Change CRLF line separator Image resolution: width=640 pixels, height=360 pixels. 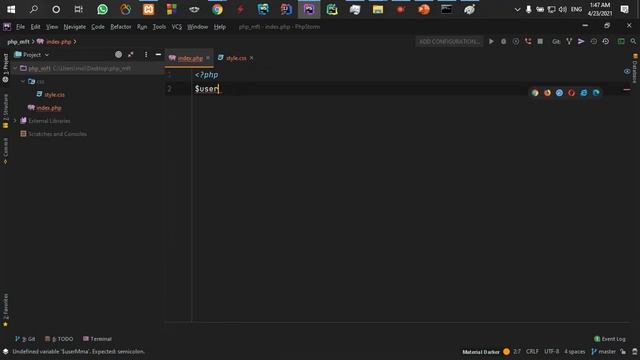pos(532,351)
